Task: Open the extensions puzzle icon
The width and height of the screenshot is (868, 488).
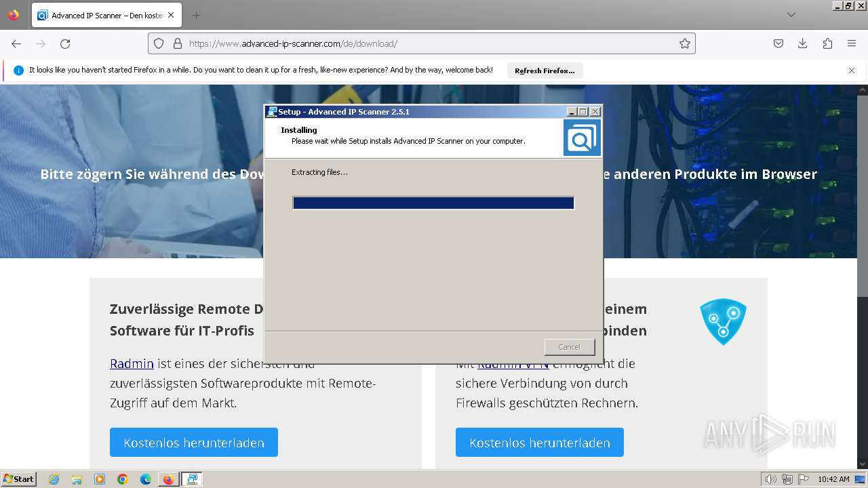Action: click(x=827, y=43)
